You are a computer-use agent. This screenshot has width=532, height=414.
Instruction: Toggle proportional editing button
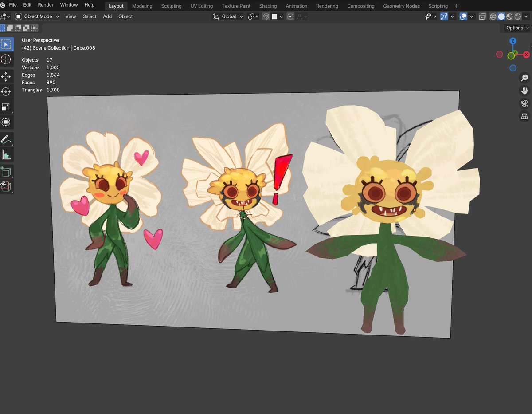tap(290, 16)
